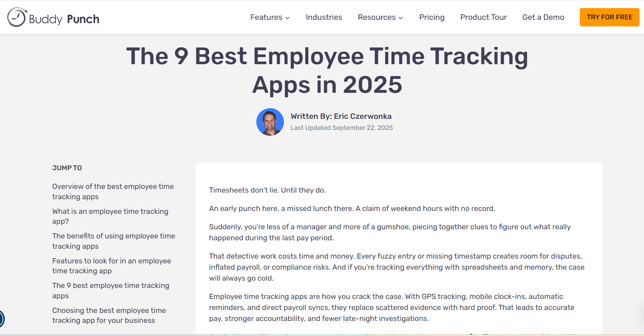Open the accessibility widget at left edge
644x336 pixels.
pyautogui.click(x=1, y=318)
